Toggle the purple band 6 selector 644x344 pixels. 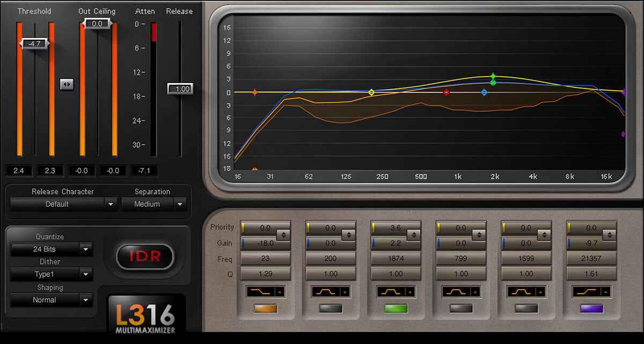click(x=591, y=308)
